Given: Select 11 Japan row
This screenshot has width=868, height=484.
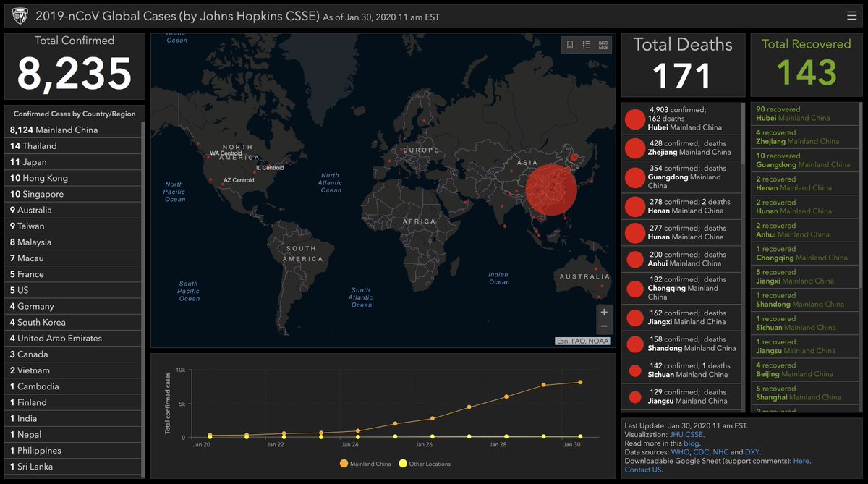Looking at the screenshot, I should tap(74, 162).
